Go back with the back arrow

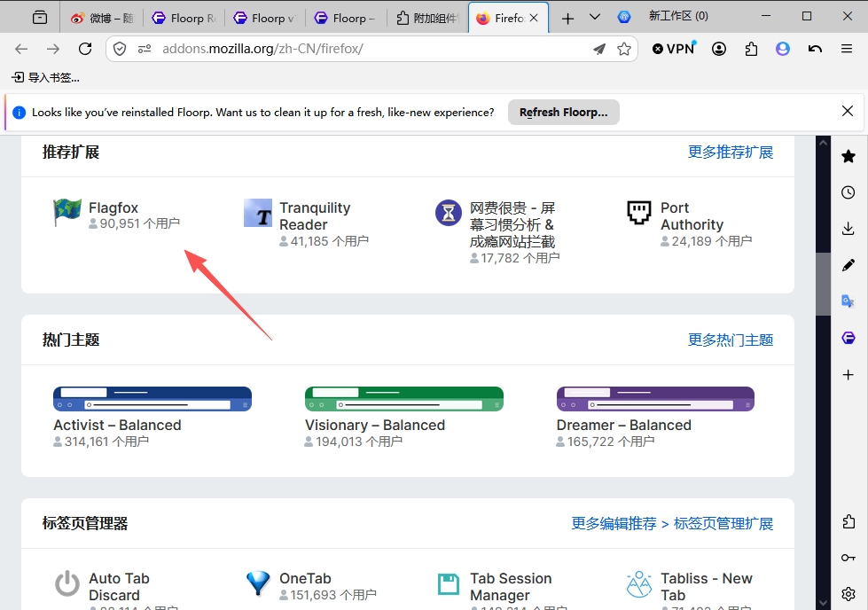(x=21, y=49)
